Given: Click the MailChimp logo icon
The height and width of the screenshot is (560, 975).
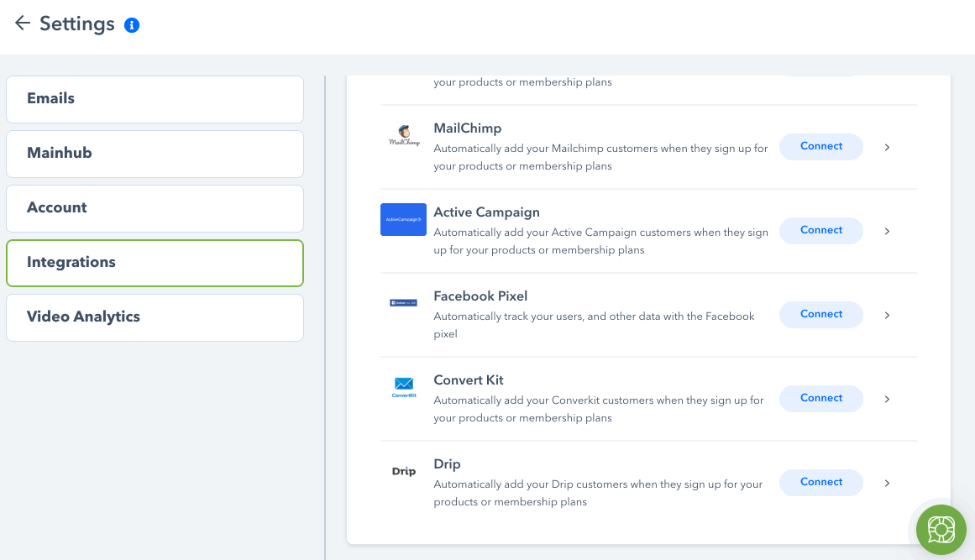Looking at the screenshot, I should pyautogui.click(x=404, y=135).
